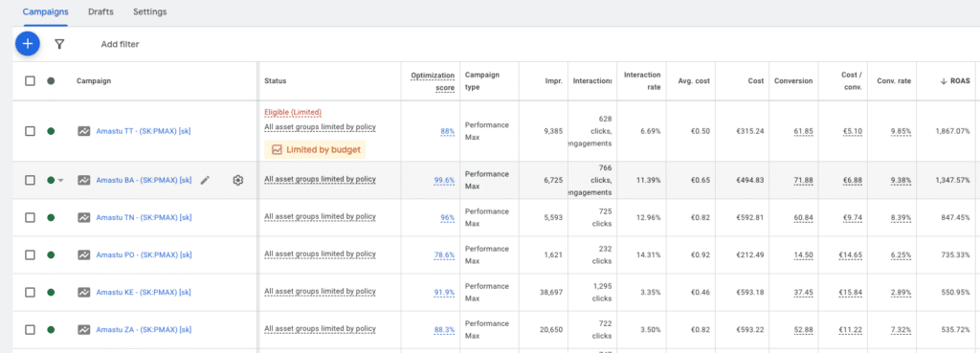Image resolution: width=980 pixels, height=353 pixels.
Task: Open the Amastu KE - (SK:PMAX) campaign
Action: [144, 293]
